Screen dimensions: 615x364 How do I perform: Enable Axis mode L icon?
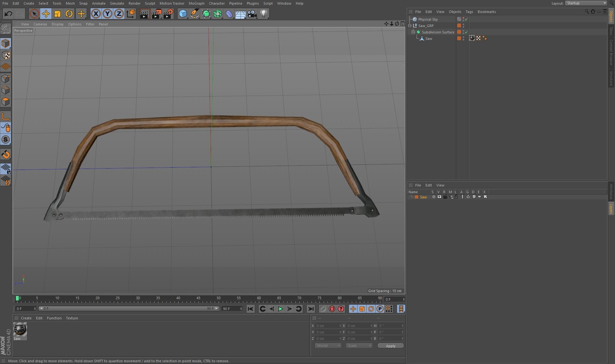[x=6, y=117]
